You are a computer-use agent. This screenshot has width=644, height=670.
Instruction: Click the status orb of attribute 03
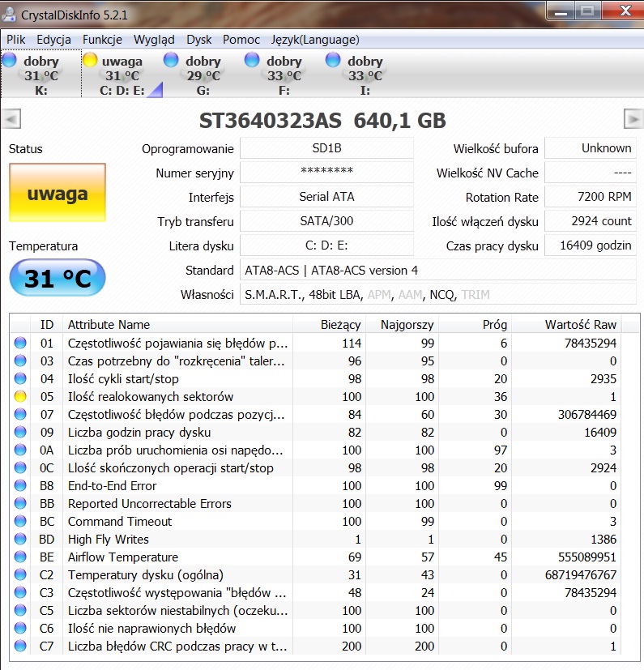[x=20, y=361]
